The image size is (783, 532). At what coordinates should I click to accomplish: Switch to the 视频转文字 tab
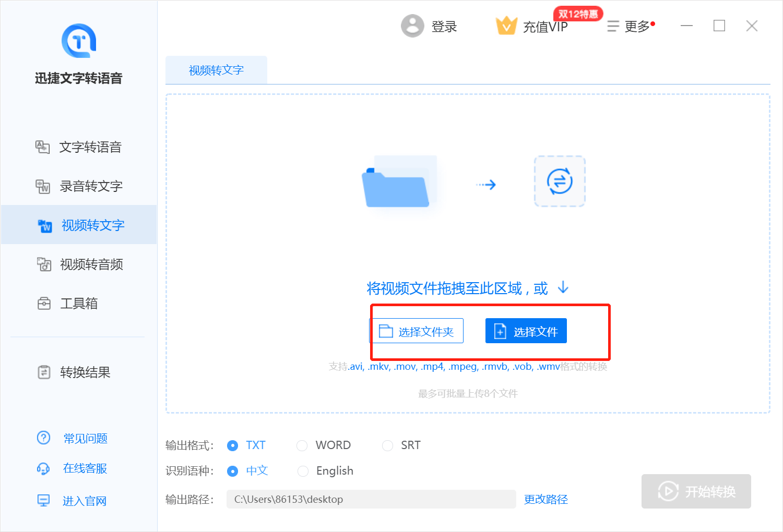[216, 70]
